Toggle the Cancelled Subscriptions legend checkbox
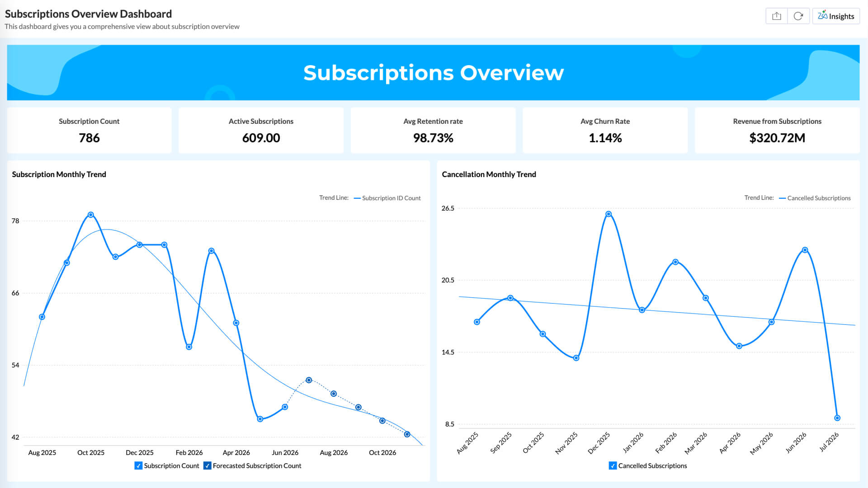The width and height of the screenshot is (868, 488). (613, 466)
